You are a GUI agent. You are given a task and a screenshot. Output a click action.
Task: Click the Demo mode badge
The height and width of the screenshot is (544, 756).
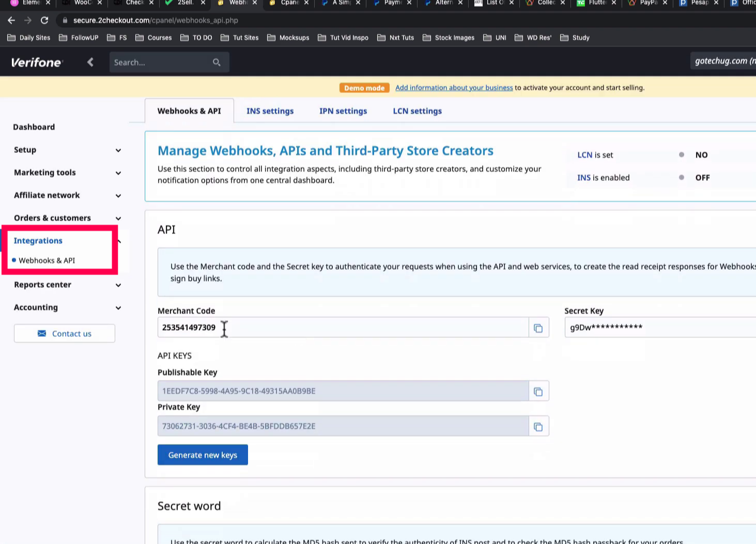pyautogui.click(x=364, y=88)
